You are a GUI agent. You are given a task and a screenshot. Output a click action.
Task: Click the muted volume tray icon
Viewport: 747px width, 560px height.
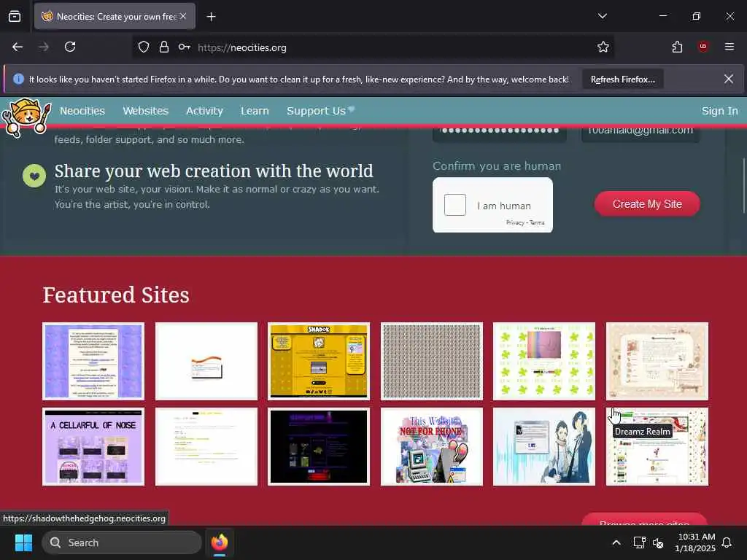[658, 542]
